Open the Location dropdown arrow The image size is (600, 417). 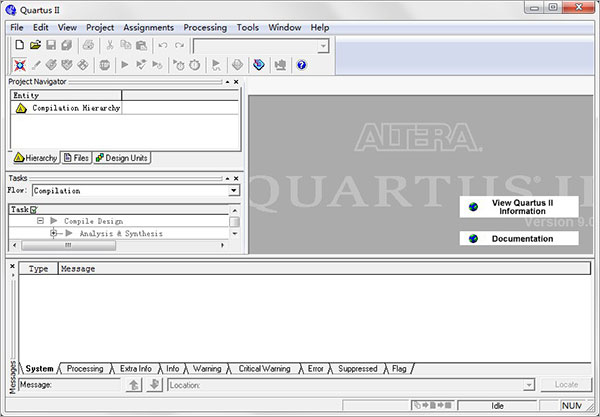[528, 385]
